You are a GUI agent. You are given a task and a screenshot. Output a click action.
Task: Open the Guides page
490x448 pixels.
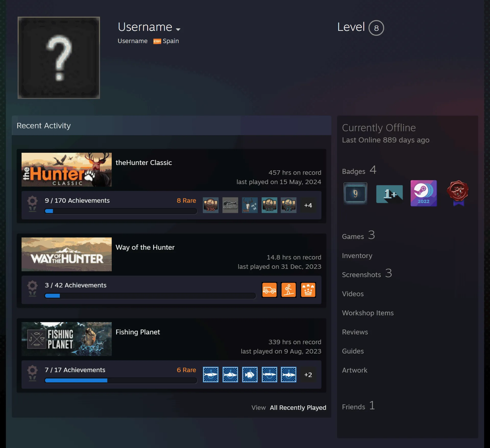tap(353, 351)
